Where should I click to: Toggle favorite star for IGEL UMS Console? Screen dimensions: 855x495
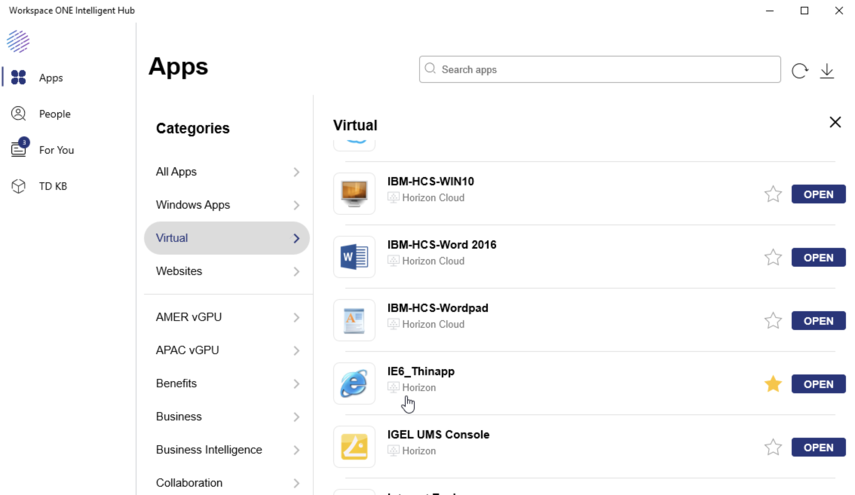click(773, 447)
